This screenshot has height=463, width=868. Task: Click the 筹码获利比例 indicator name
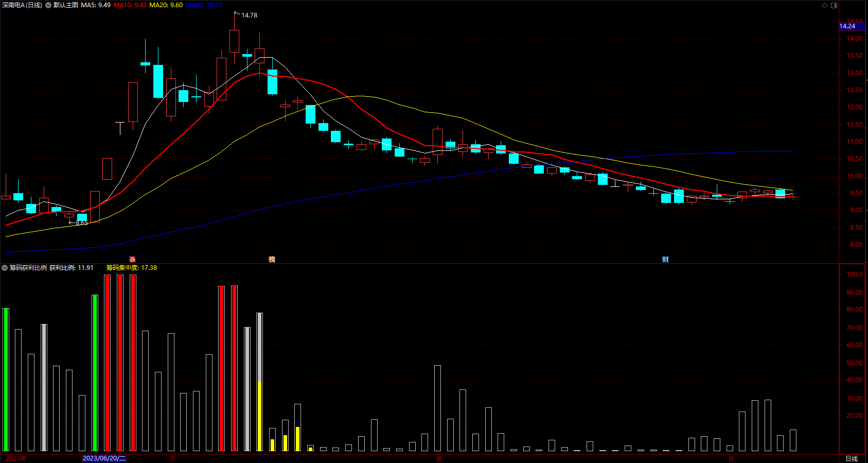(28, 268)
